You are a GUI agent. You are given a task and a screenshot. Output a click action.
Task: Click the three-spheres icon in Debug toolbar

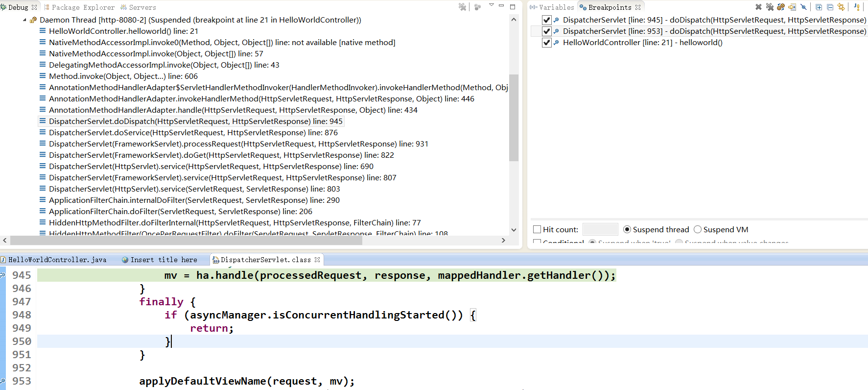pos(478,7)
